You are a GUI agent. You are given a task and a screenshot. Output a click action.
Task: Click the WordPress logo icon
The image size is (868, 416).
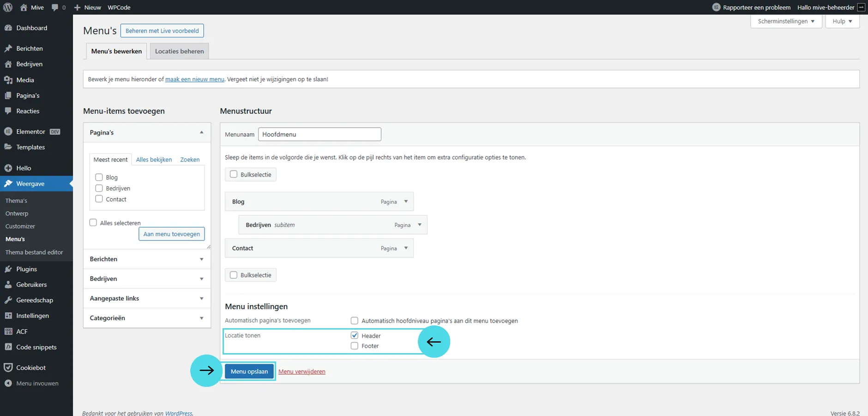tap(8, 7)
